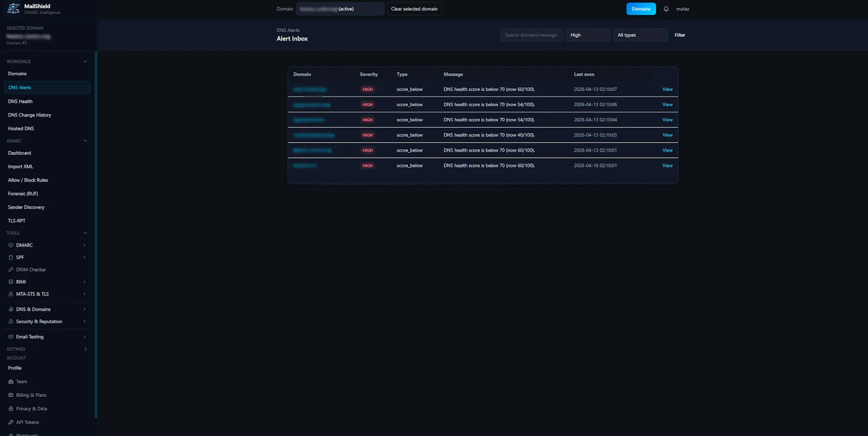This screenshot has height=436, width=868.
Task: Expand the DMARC tools submenu arrow
Action: coord(85,245)
